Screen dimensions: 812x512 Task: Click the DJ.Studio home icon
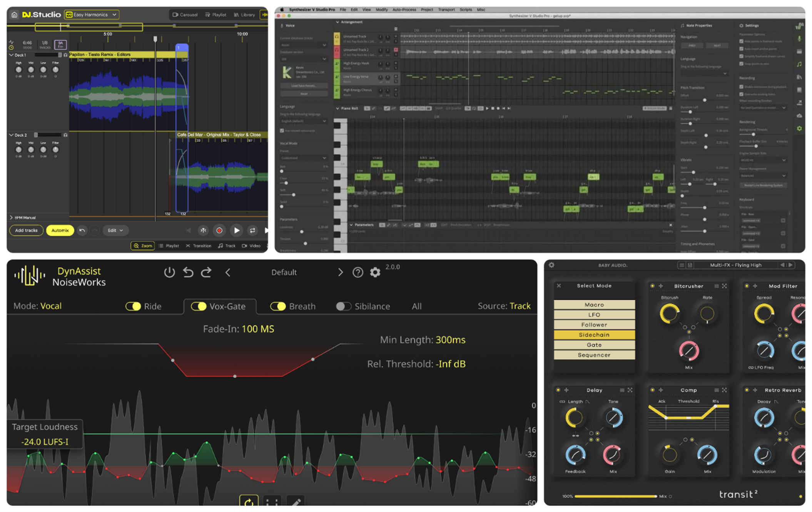tap(14, 15)
